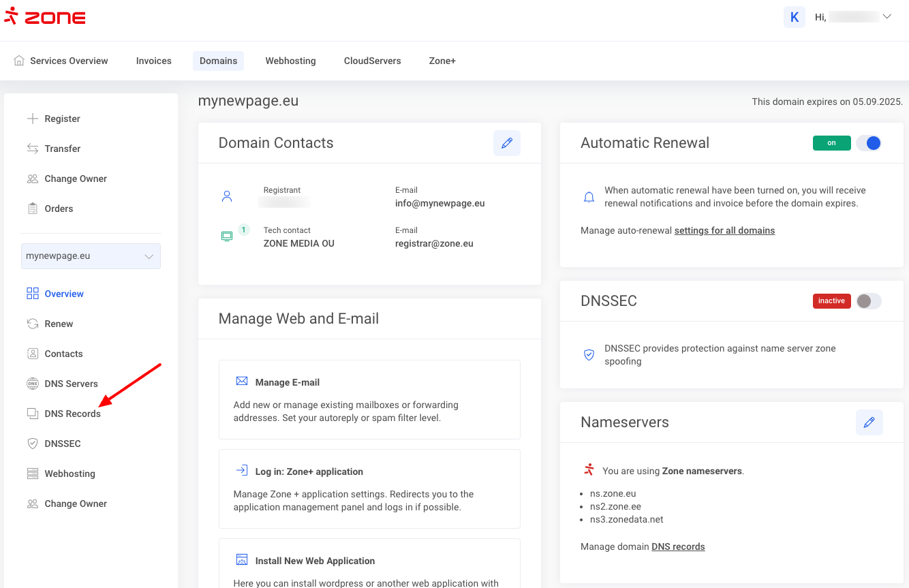Image resolution: width=909 pixels, height=588 pixels.
Task: Open the mynewpage.eu domain selector dropdown
Action: coord(91,256)
